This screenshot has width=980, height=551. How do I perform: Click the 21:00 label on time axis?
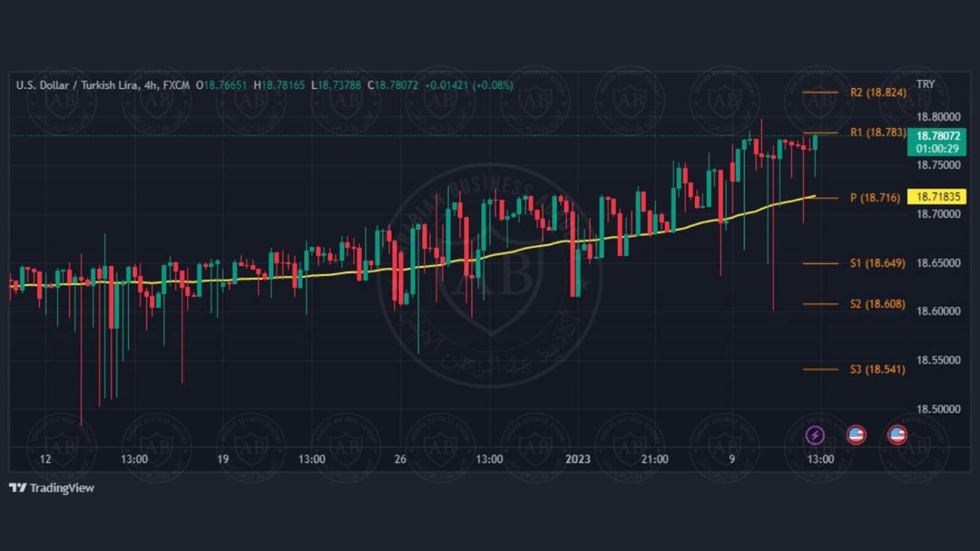[655, 459]
